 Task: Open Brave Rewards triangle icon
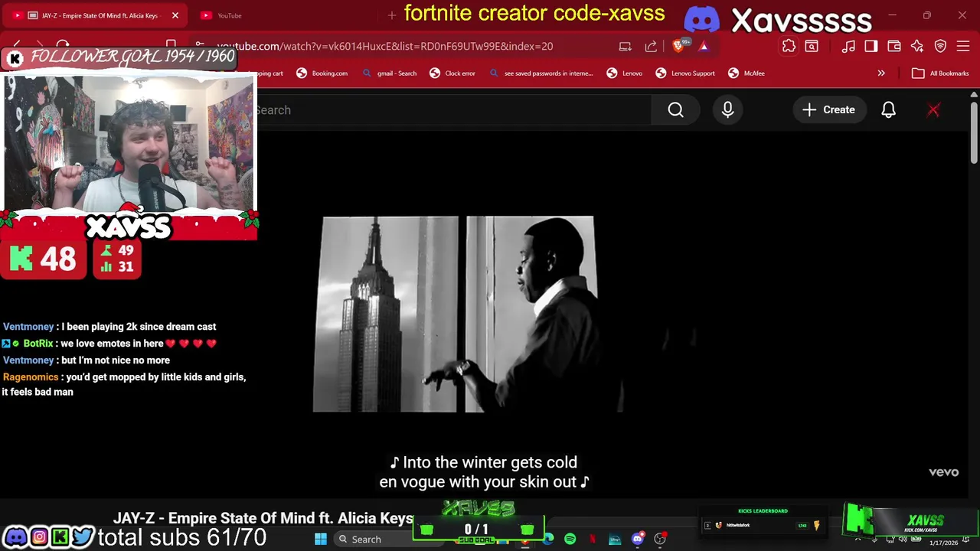[x=704, y=46]
